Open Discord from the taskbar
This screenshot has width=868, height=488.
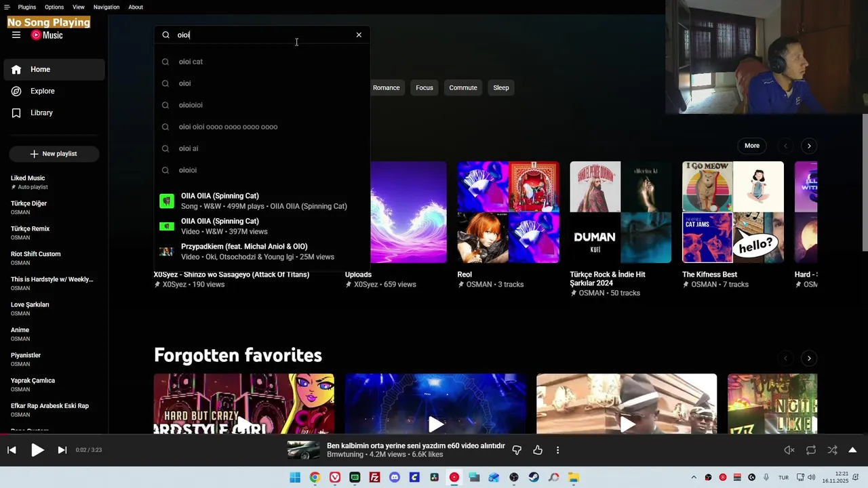click(x=395, y=477)
